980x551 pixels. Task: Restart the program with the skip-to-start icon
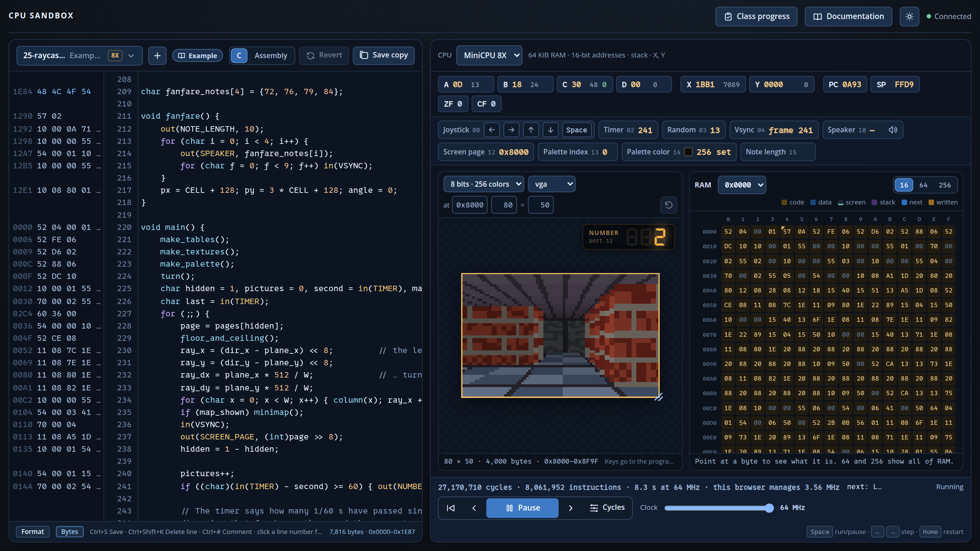click(x=451, y=508)
